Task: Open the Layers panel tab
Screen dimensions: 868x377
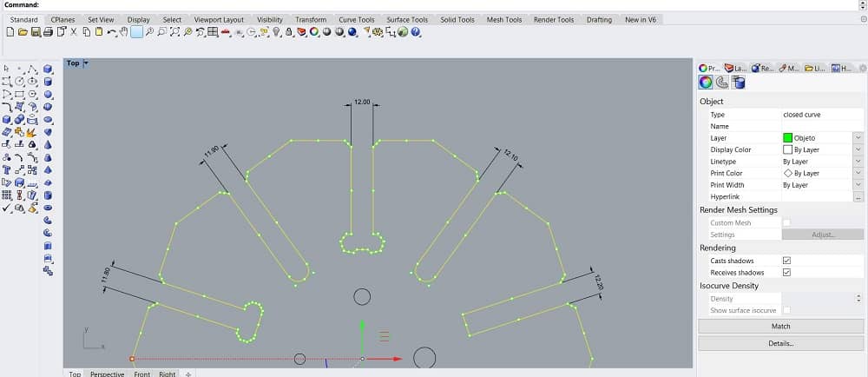Action: tap(735, 68)
